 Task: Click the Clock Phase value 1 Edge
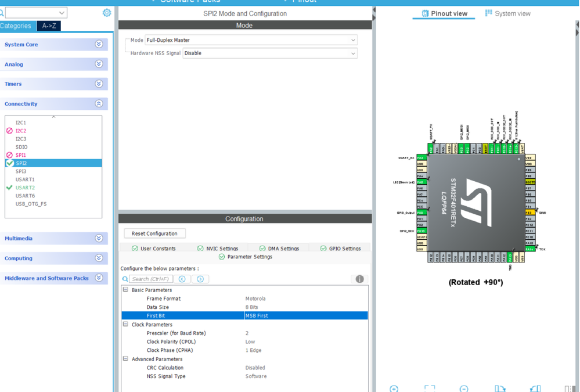tap(253, 350)
